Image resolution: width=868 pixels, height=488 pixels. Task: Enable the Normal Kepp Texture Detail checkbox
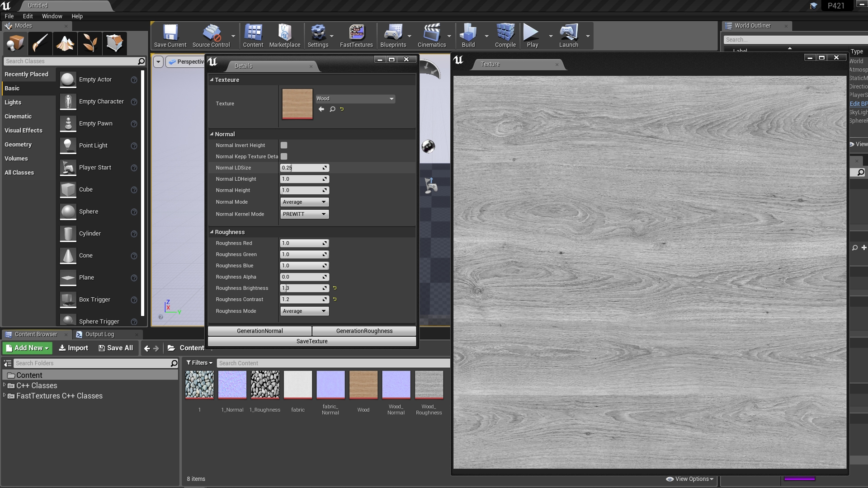point(284,156)
